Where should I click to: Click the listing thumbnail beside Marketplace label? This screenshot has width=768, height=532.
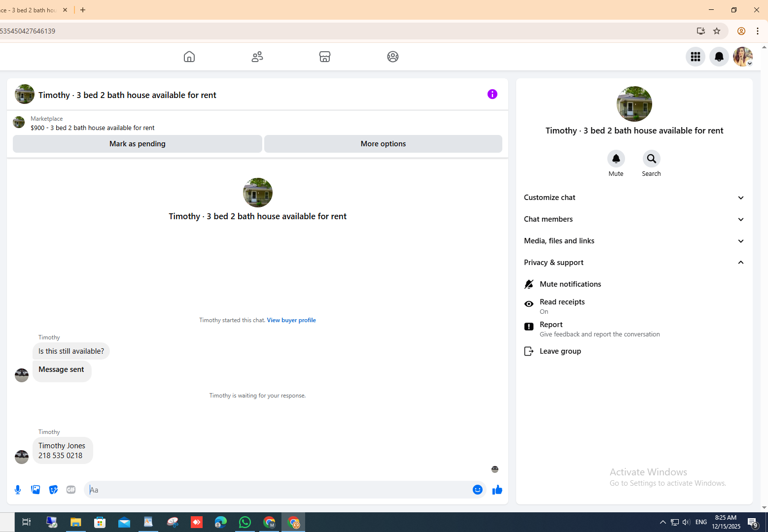(x=19, y=122)
